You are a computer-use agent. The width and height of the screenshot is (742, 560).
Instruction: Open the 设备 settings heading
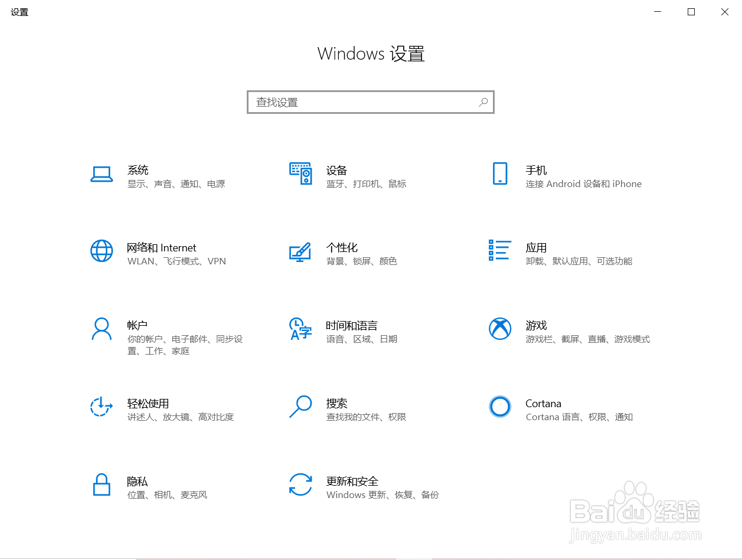pyautogui.click(x=336, y=170)
